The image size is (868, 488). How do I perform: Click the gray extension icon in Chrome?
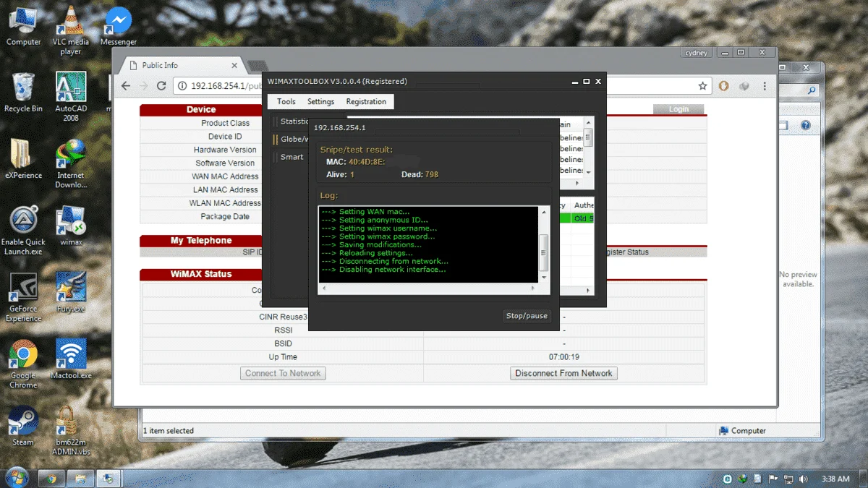coord(744,86)
